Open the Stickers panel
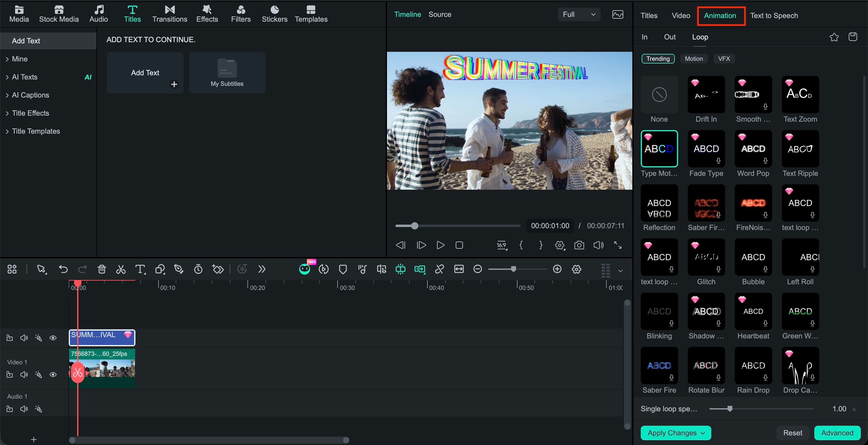 (x=275, y=14)
